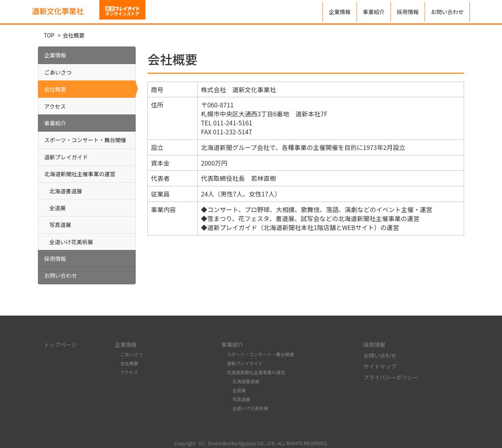Open footer 企業情報 heading link
The height and width of the screenshot is (448, 502).
(x=126, y=344)
